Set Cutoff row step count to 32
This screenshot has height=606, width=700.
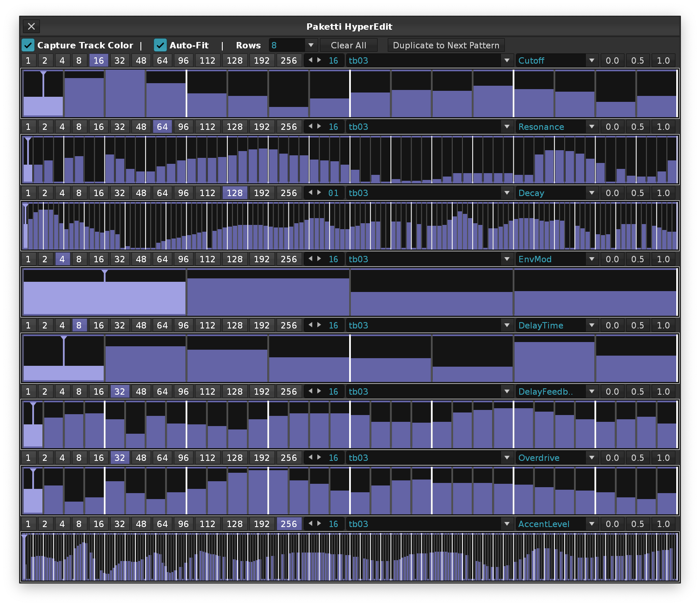(x=120, y=60)
